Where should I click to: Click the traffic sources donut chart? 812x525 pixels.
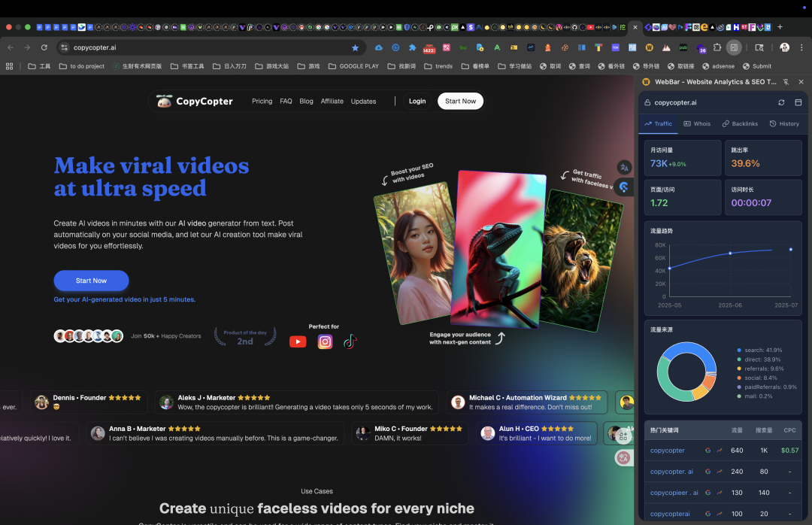686,372
